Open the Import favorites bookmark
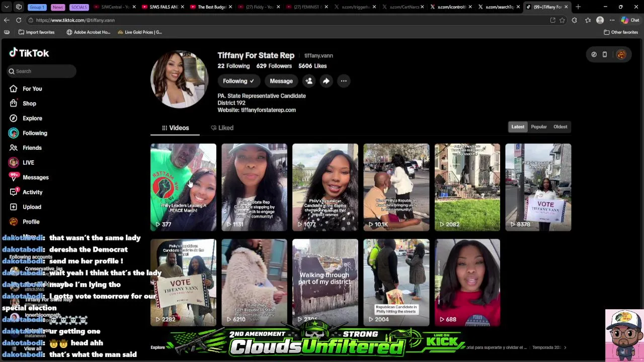The image size is (644, 362). [36, 32]
